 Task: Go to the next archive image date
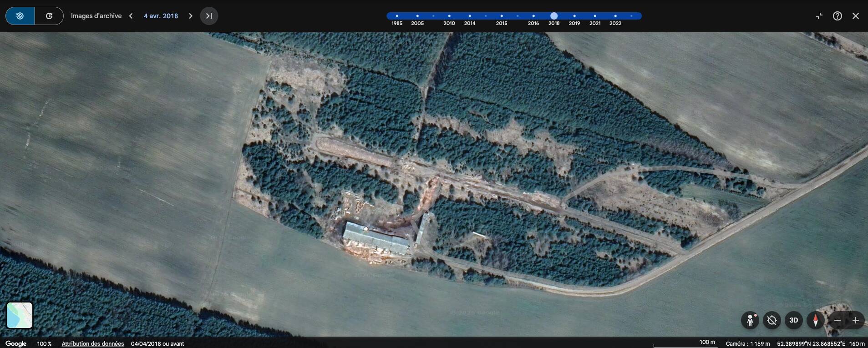tap(191, 16)
